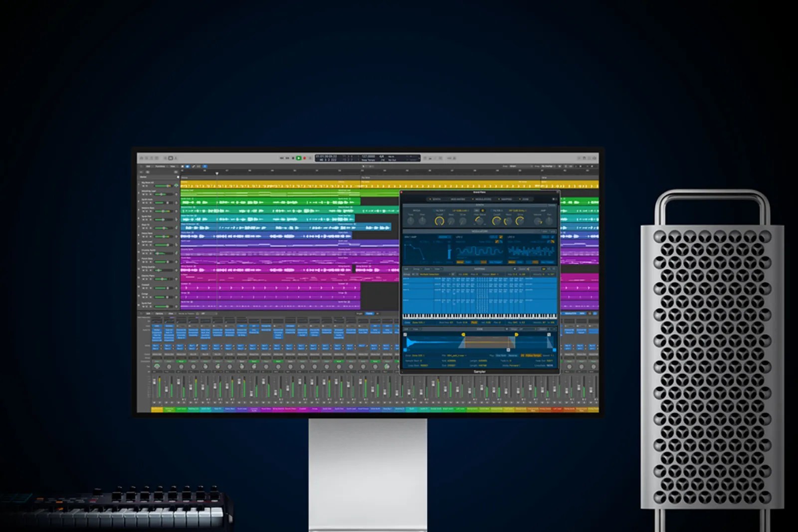Solo the second track in the track header
The image size is (798, 532).
point(147,194)
